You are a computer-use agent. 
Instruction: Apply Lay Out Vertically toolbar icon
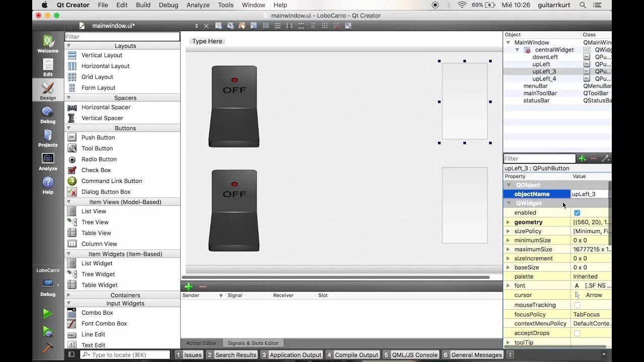tap(277, 26)
